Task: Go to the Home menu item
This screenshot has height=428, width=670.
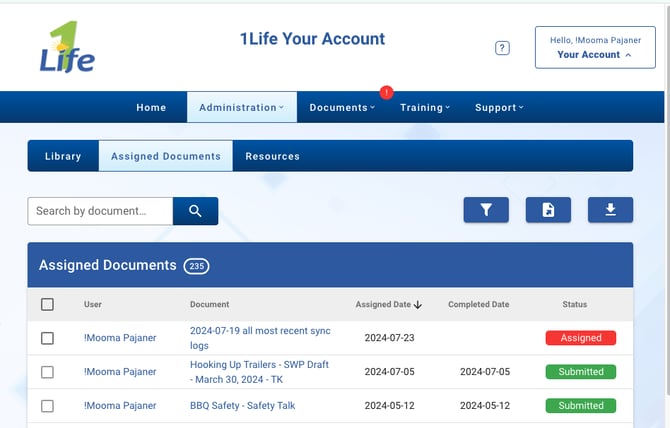Action: click(151, 107)
